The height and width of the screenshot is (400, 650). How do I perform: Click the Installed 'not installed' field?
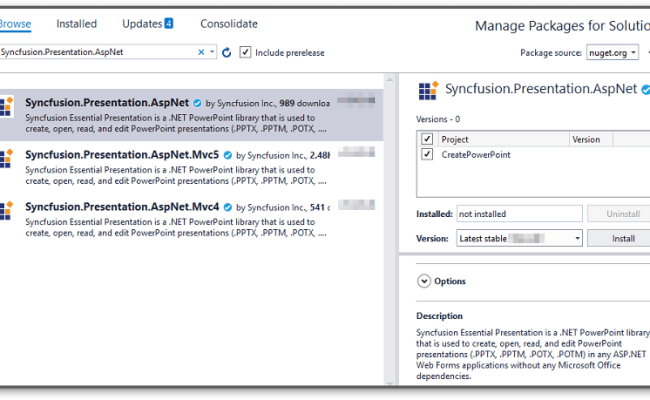[519, 214]
